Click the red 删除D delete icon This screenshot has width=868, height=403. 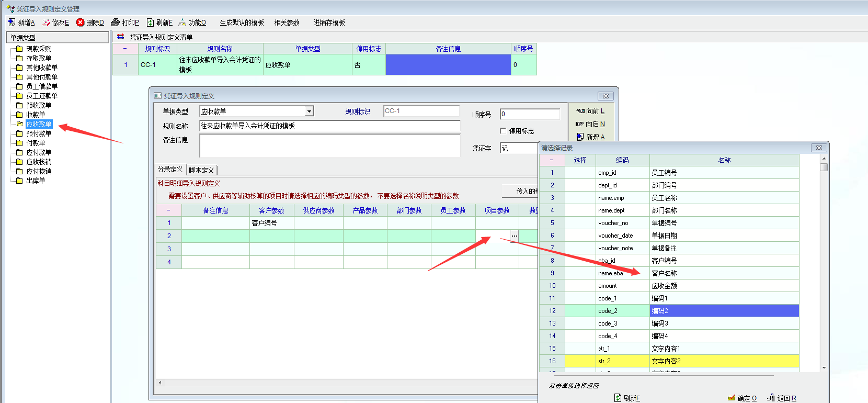(x=80, y=23)
